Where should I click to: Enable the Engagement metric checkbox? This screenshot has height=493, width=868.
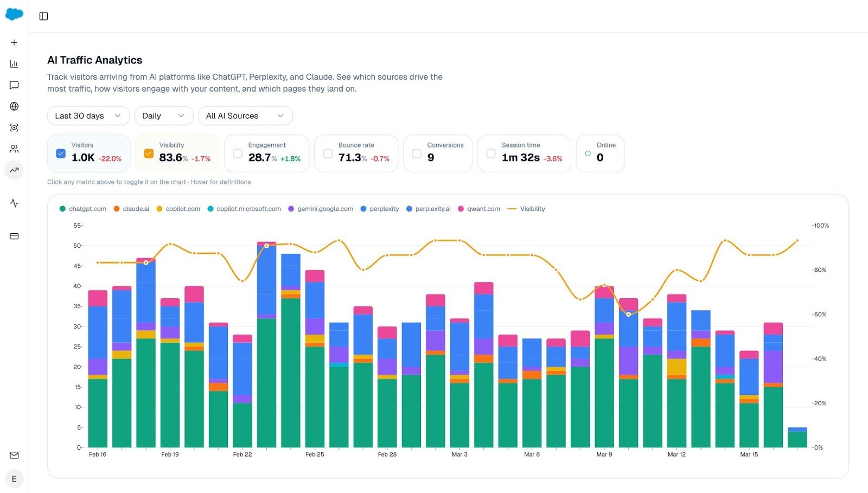coord(237,153)
